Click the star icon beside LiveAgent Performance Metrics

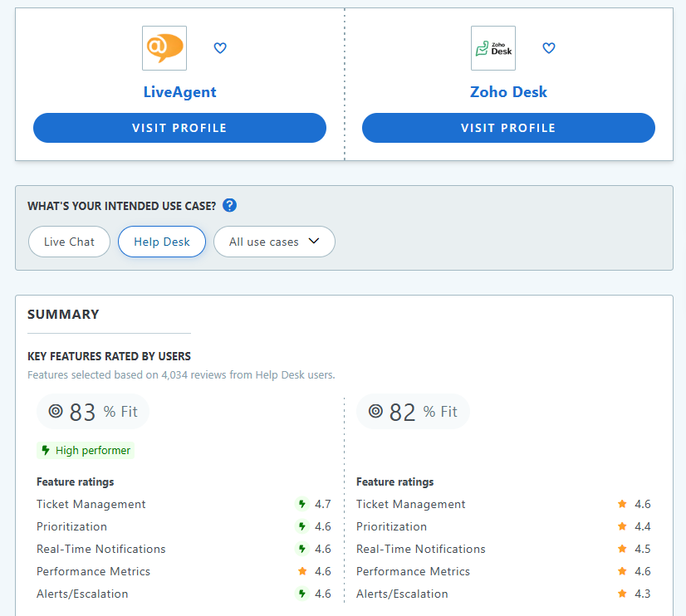pos(301,571)
